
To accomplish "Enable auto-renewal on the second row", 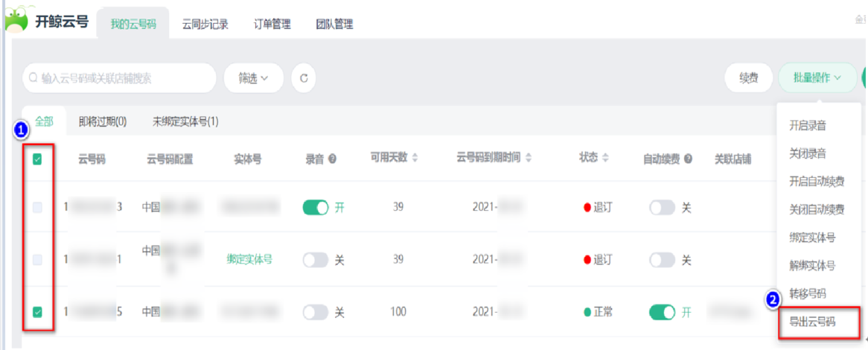I will point(662,260).
